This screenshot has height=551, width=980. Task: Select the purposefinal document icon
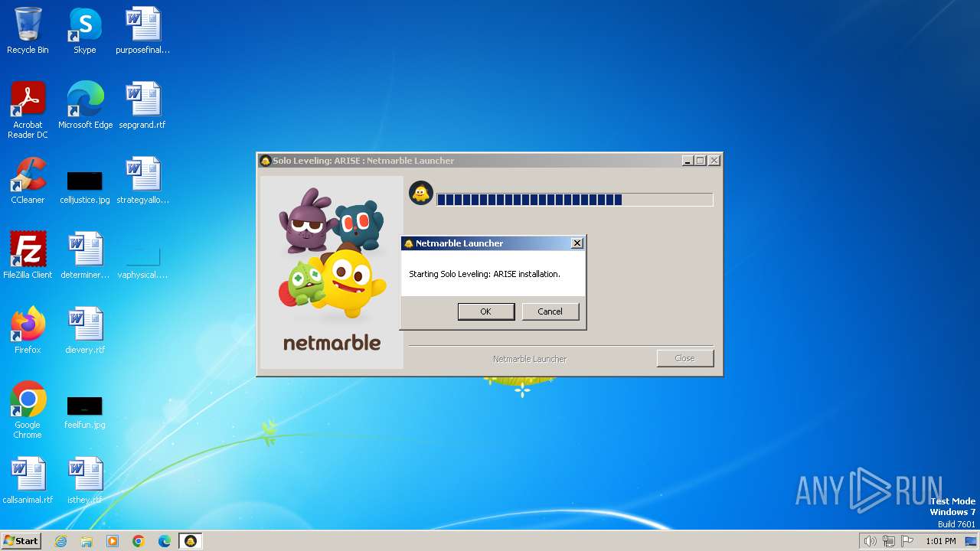(x=142, y=31)
